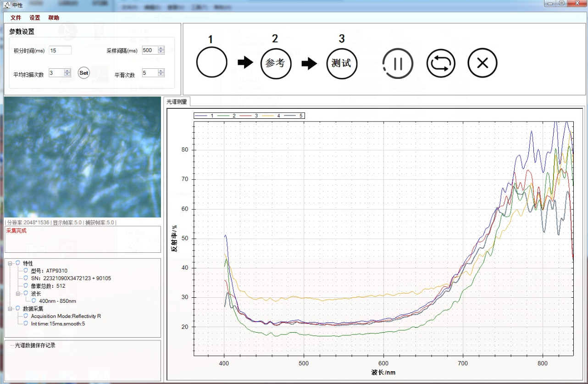Click legend entry 4 yellow line

coord(271,116)
